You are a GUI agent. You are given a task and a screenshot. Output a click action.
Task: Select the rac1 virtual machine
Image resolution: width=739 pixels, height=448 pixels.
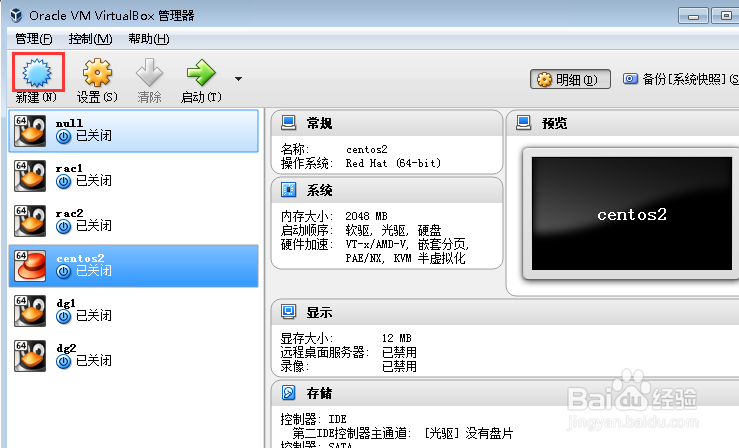click(133, 176)
